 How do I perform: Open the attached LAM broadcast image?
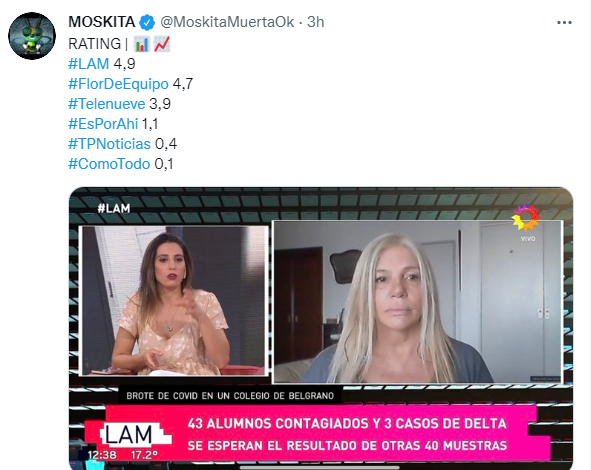[x=321, y=328]
